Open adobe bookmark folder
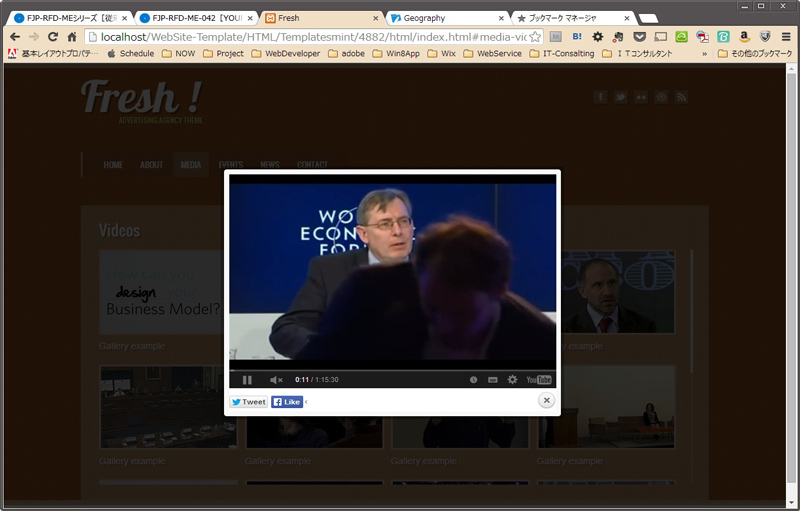The width and height of the screenshot is (800, 511). click(346, 54)
